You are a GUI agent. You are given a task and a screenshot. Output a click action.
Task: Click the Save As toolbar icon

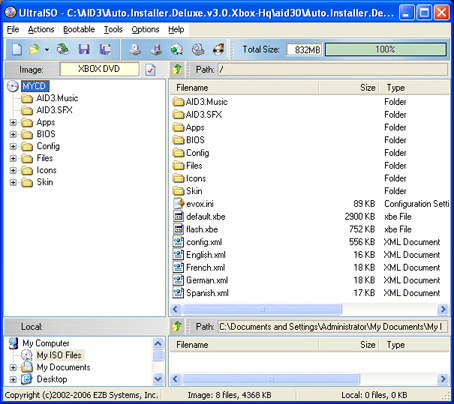pyautogui.click(x=105, y=49)
